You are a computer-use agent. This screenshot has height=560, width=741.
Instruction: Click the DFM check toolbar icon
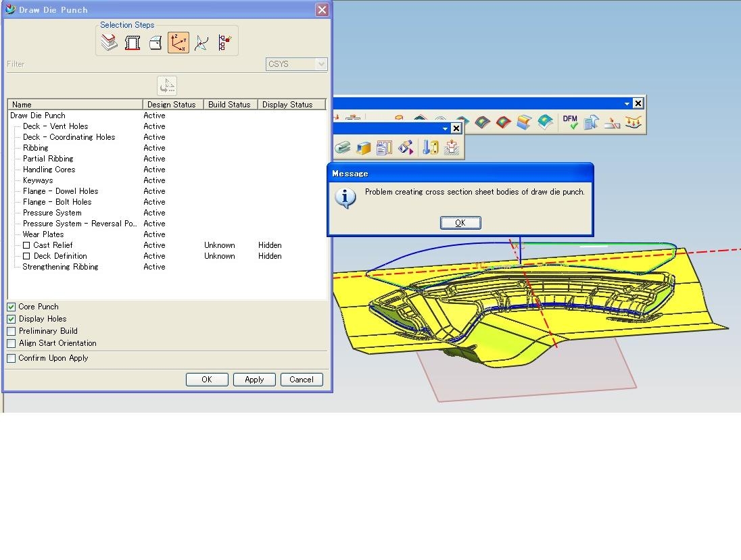point(570,122)
